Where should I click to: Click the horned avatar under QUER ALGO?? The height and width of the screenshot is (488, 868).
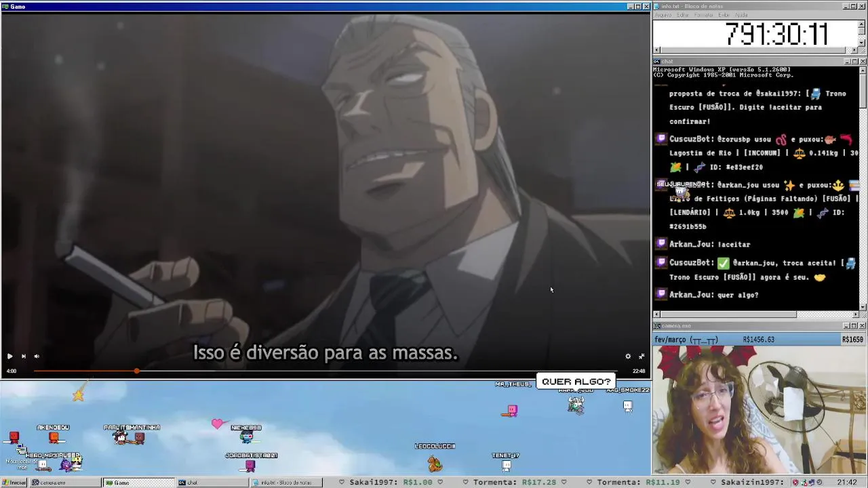[576, 404]
